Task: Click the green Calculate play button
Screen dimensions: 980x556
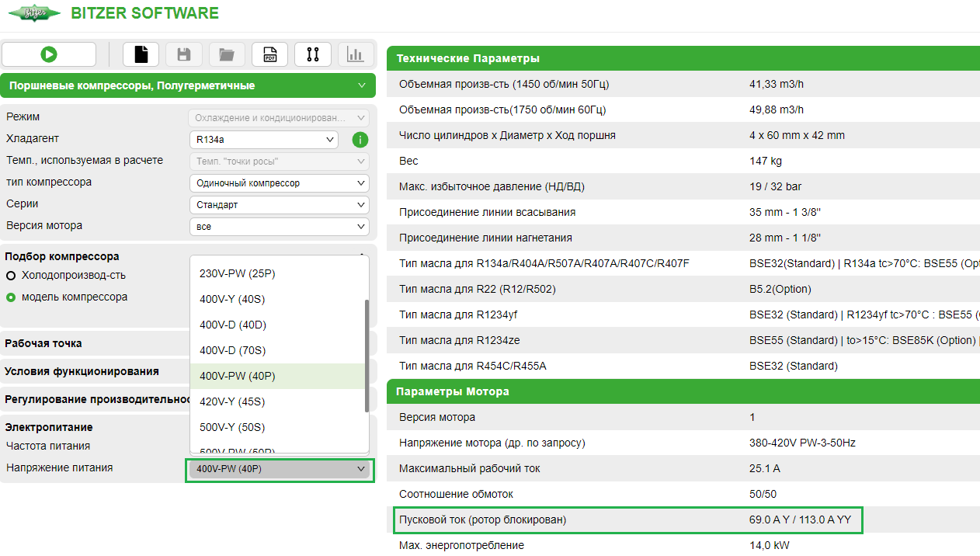Action: (x=49, y=54)
